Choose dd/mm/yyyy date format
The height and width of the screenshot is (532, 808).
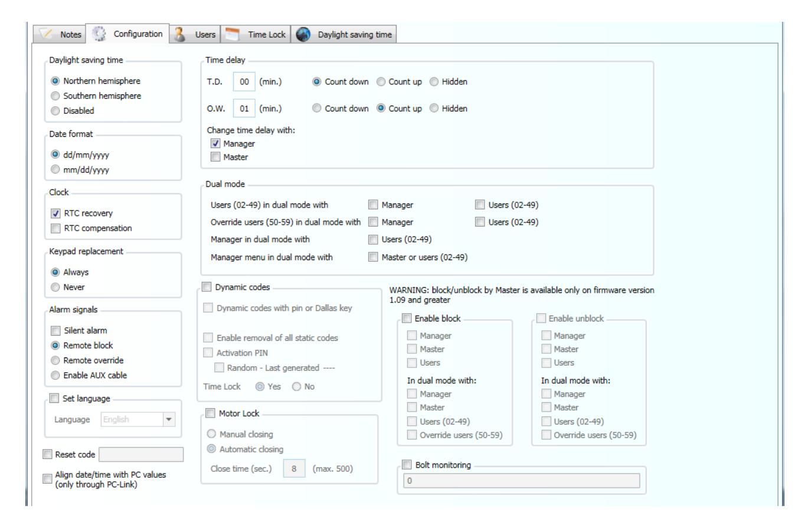pyautogui.click(x=80, y=155)
